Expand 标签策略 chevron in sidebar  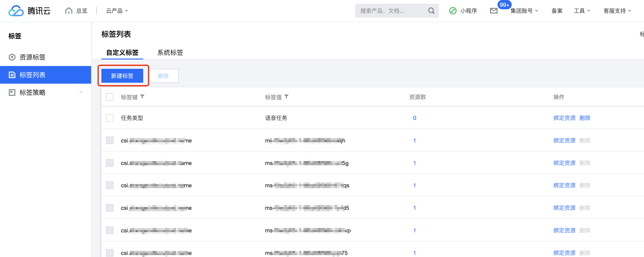pos(81,92)
